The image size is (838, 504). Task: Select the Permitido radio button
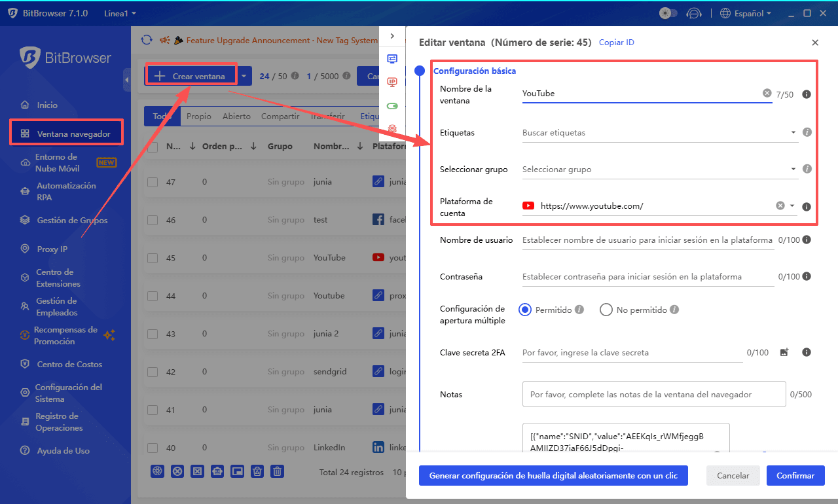coord(525,310)
